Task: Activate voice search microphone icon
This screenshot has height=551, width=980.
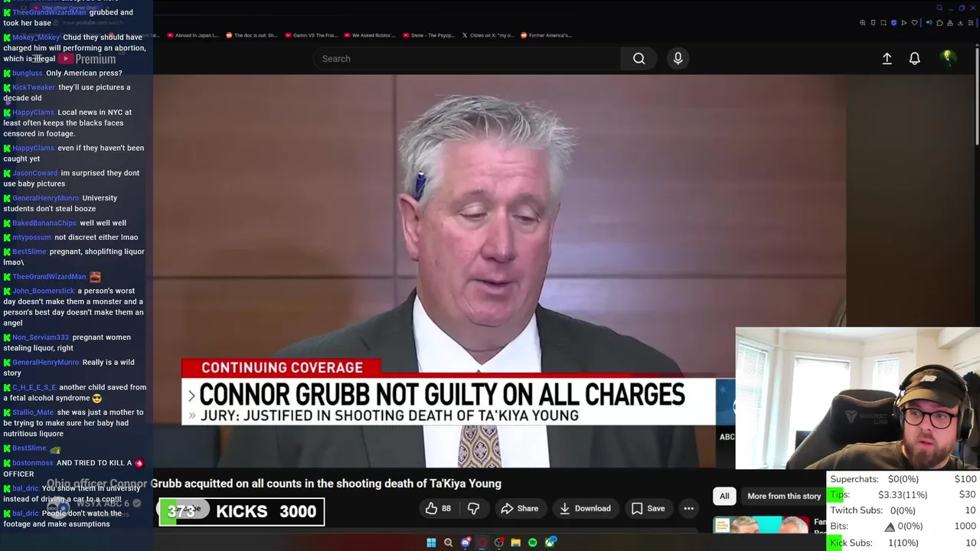Action: click(x=678, y=58)
